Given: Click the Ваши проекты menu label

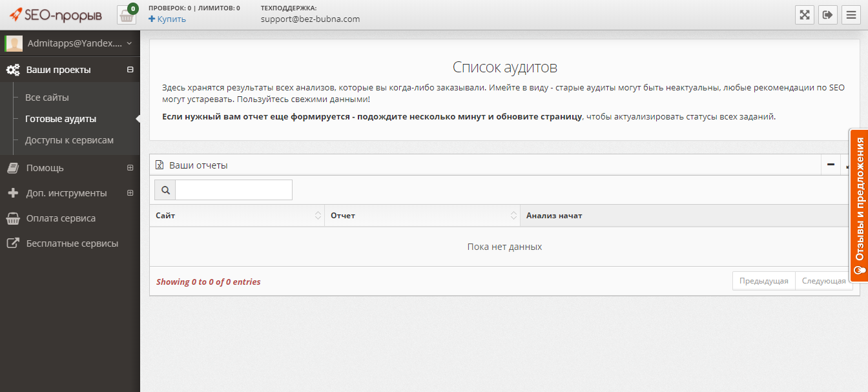Looking at the screenshot, I should coord(58,70).
